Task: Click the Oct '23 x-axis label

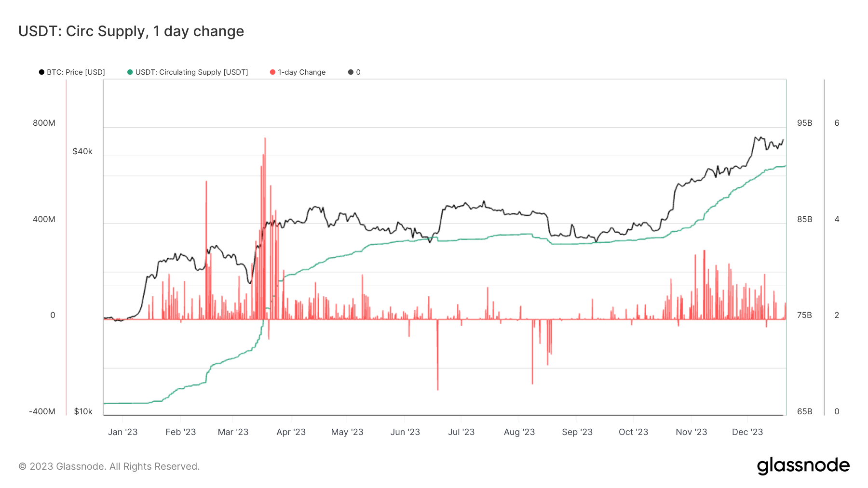Action: coord(633,432)
